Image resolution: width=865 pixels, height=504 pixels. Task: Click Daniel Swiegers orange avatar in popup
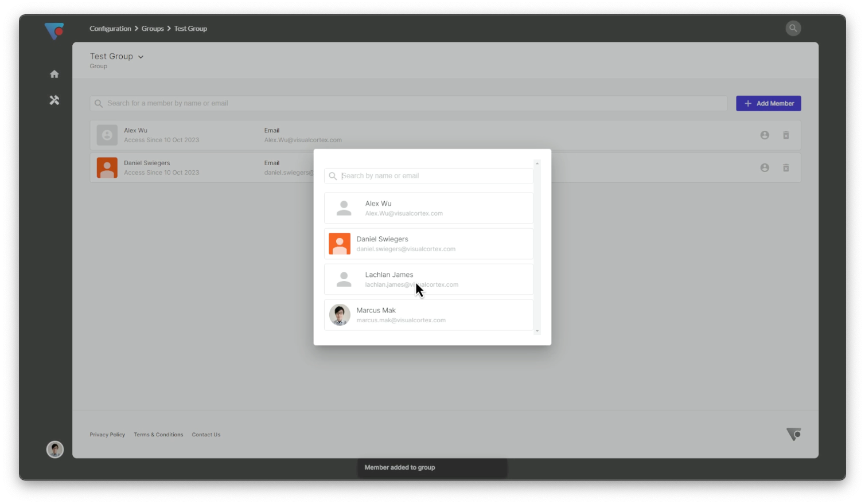pyautogui.click(x=340, y=244)
